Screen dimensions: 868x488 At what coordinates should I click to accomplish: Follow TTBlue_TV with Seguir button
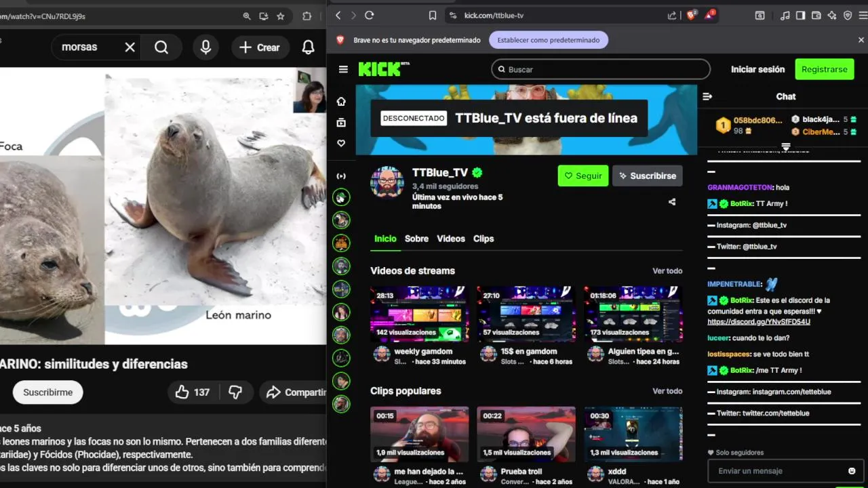pos(583,176)
